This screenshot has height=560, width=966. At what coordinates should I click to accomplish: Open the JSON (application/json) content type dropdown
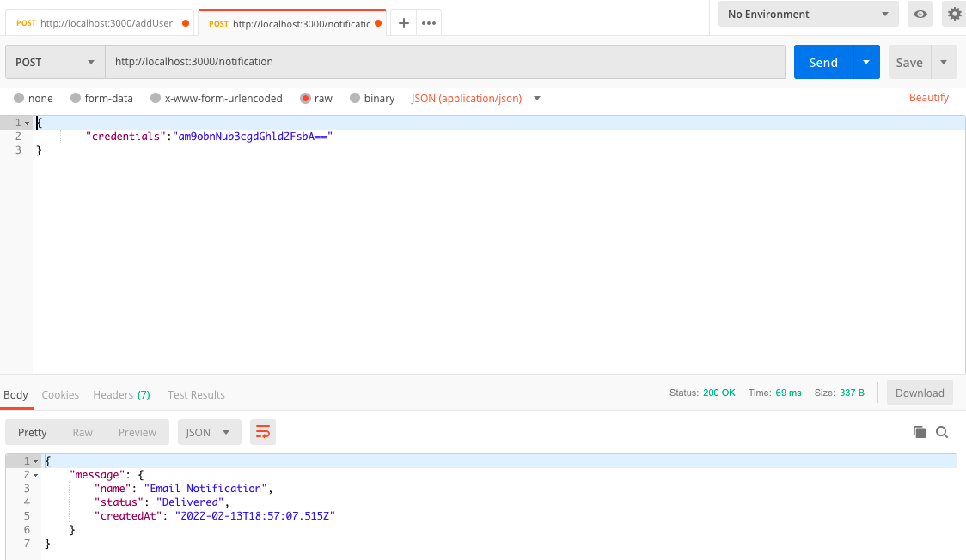[475, 99]
